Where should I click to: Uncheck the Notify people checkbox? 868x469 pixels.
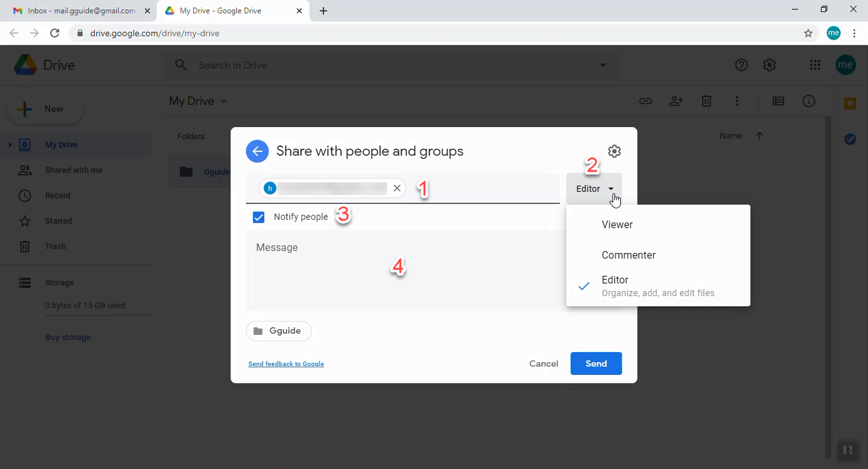click(259, 217)
